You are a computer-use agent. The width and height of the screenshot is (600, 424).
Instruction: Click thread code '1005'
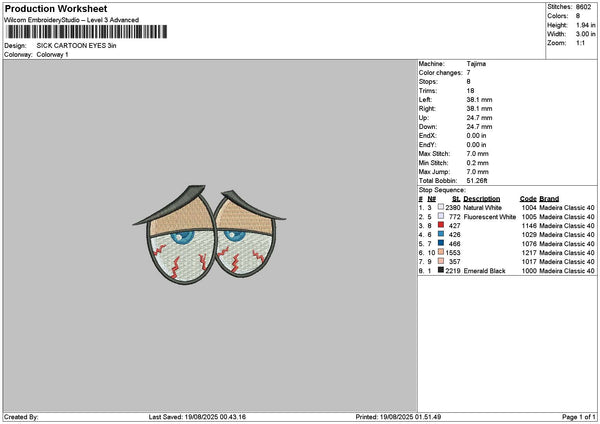(x=529, y=217)
